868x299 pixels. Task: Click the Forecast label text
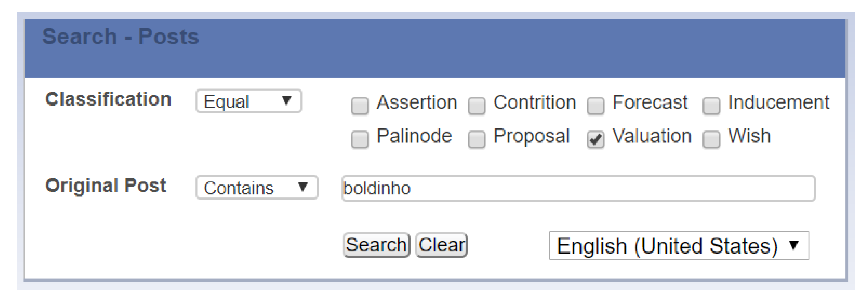pyautogui.click(x=650, y=102)
